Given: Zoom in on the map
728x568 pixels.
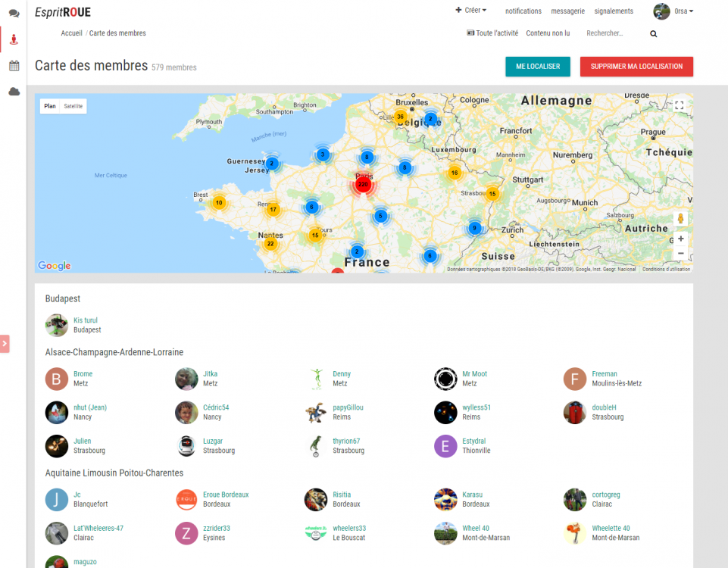Looking at the screenshot, I should pos(680,239).
